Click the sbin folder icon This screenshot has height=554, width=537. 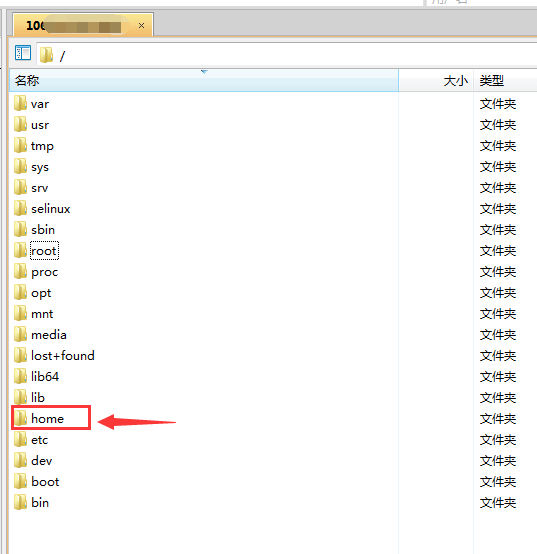pyautogui.click(x=20, y=229)
